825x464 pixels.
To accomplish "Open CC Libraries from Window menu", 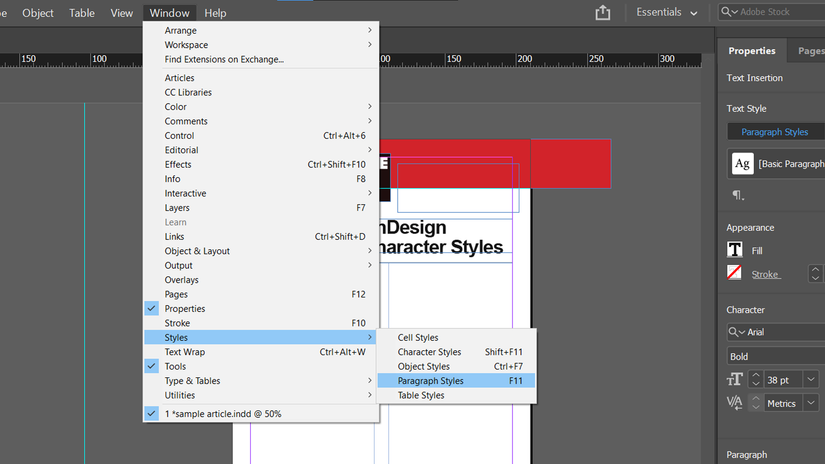I will pos(261,92).
